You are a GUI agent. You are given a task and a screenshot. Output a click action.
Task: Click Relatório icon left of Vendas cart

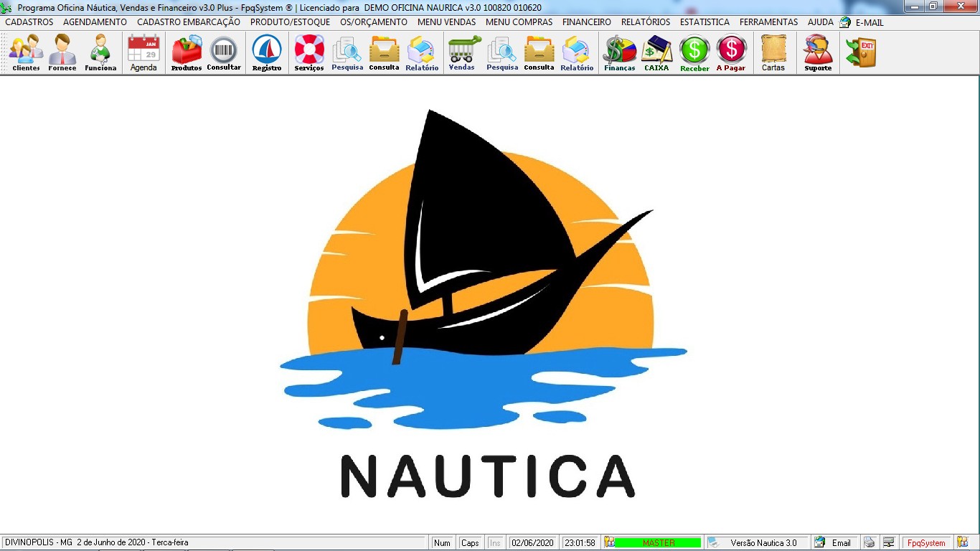[422, 53]
